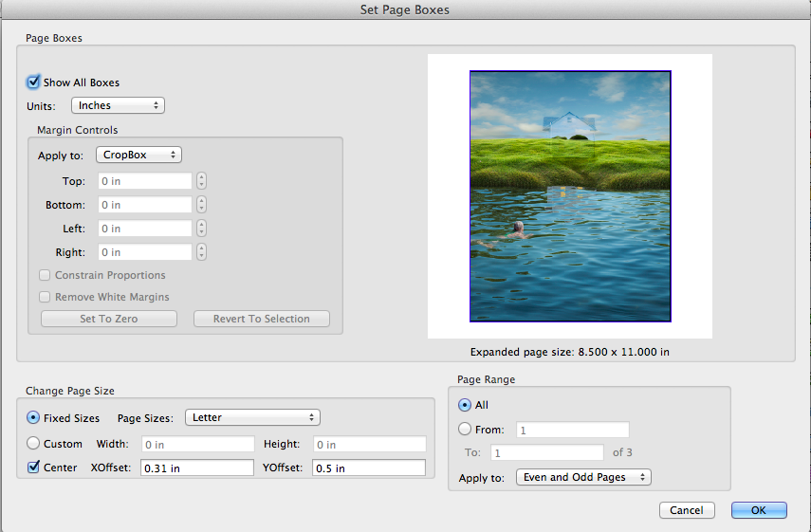Image resolution: width=811 pixels, height=532 pixels.
Task: Click the Height input field
Action: pyautogui.click(x=370, y=444)
